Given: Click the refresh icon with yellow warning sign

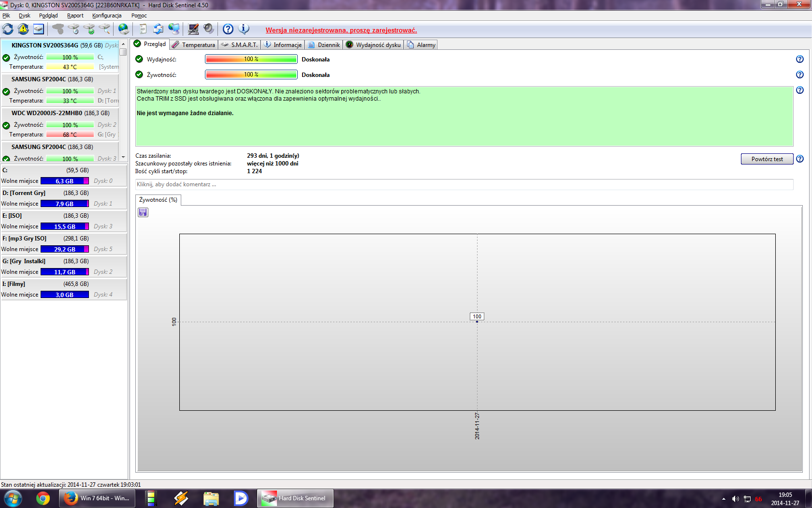Looking at the screenshot, I should click(23, 29).
